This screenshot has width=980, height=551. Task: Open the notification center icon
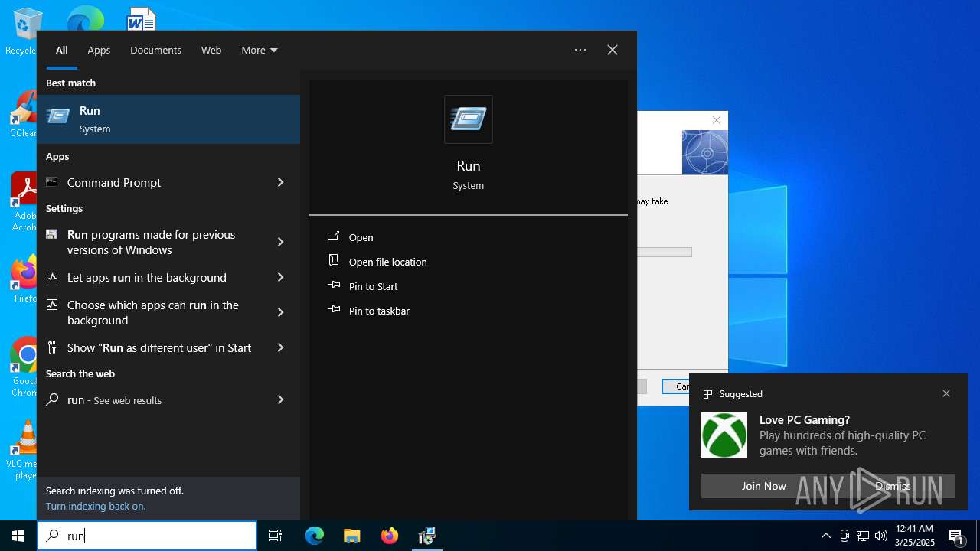click(955, 536)
